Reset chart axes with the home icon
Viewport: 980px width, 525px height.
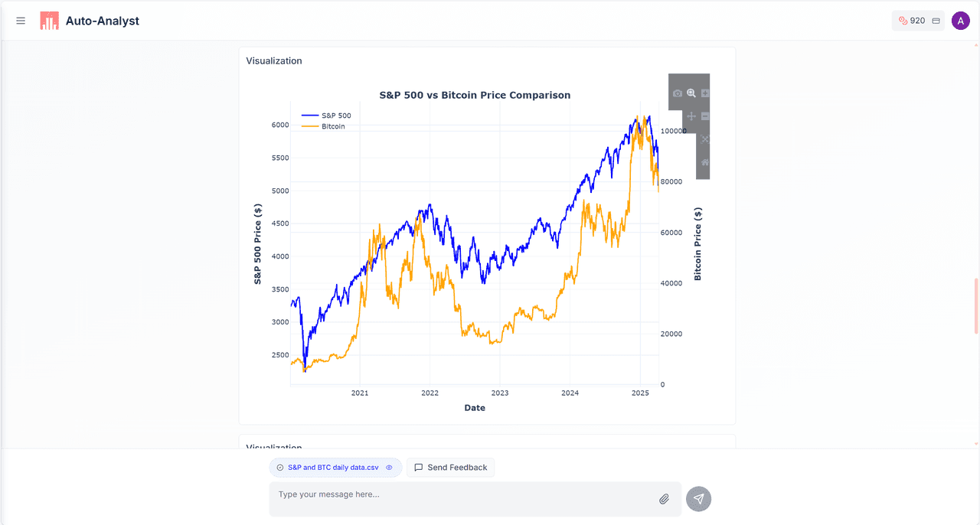[705, 162]
